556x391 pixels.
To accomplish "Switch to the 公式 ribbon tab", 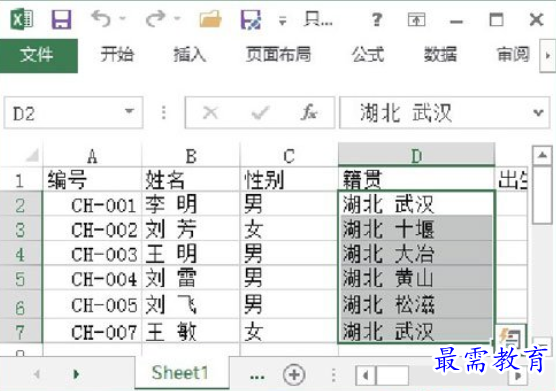I will click(x=368, y=55).
